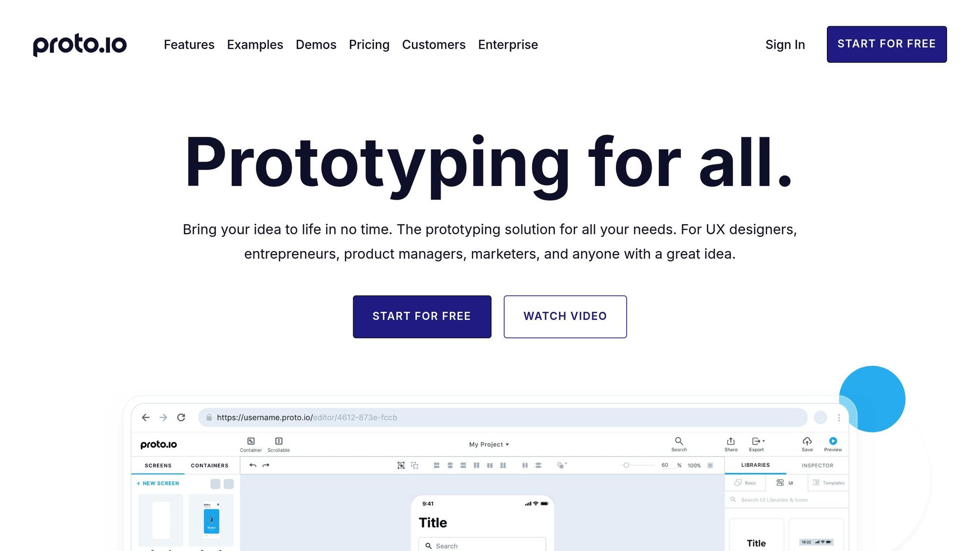Click the Save cloud icon
The height and width of the screenshot is (551, 980).
tap(807, 441)
